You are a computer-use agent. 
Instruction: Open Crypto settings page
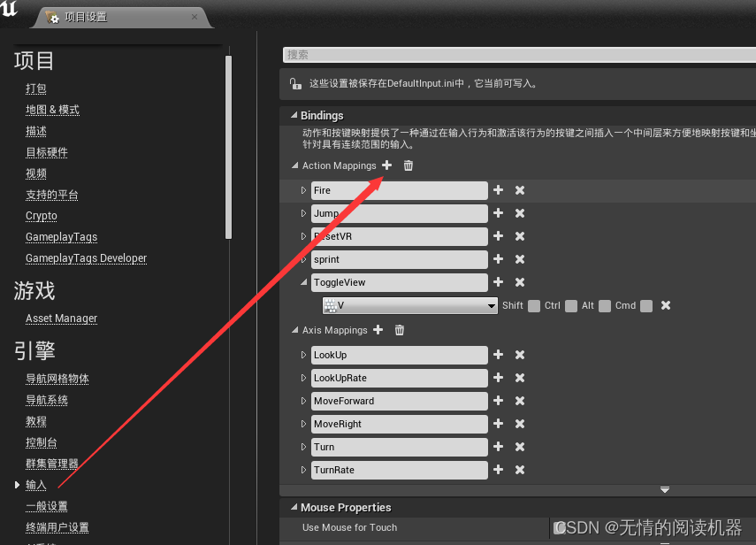[42, 216]
